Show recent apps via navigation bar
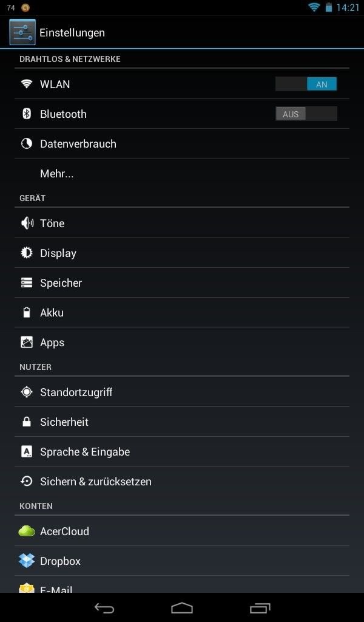This screenshot has height=622, width=364. click(260, 608)
